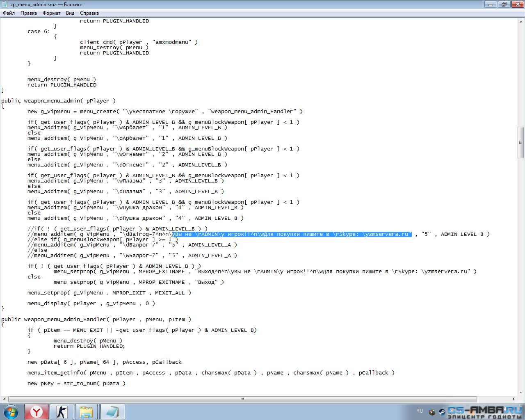
Task: Click the Steam tray icon
Action: click(442, 412)
